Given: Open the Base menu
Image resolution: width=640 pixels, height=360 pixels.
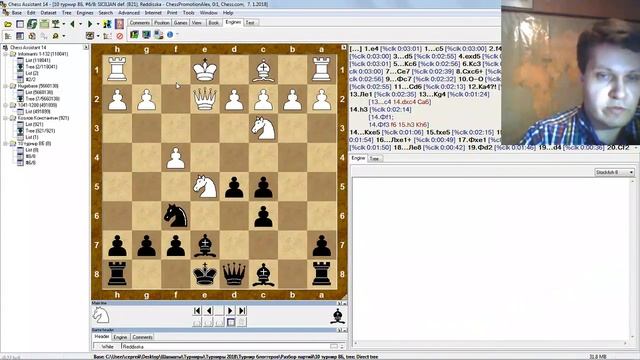Looking at the screenshot, I should pos(16,13).
